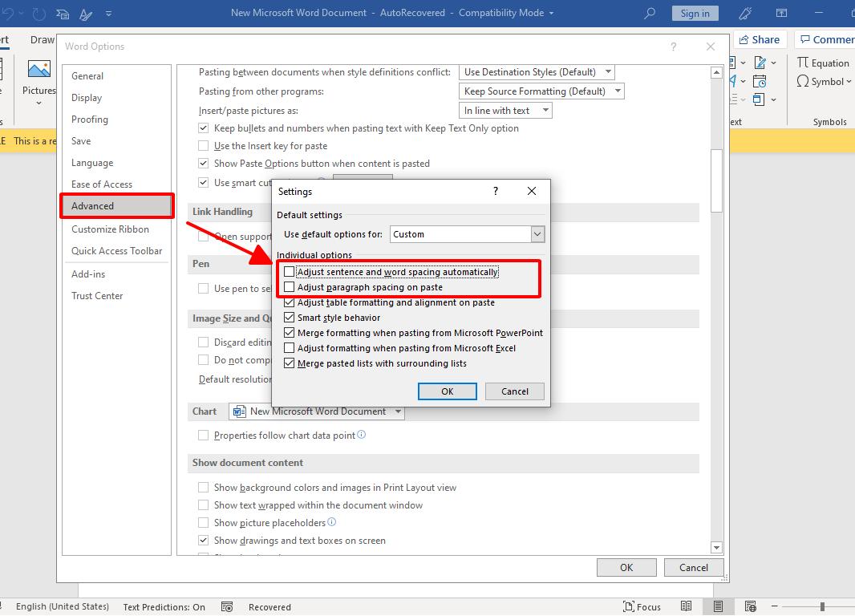Screen dimensions: 855x616
Task: Click the Pictures icon in ribbon
Action: pyautogui.click(x=38, y=69)
